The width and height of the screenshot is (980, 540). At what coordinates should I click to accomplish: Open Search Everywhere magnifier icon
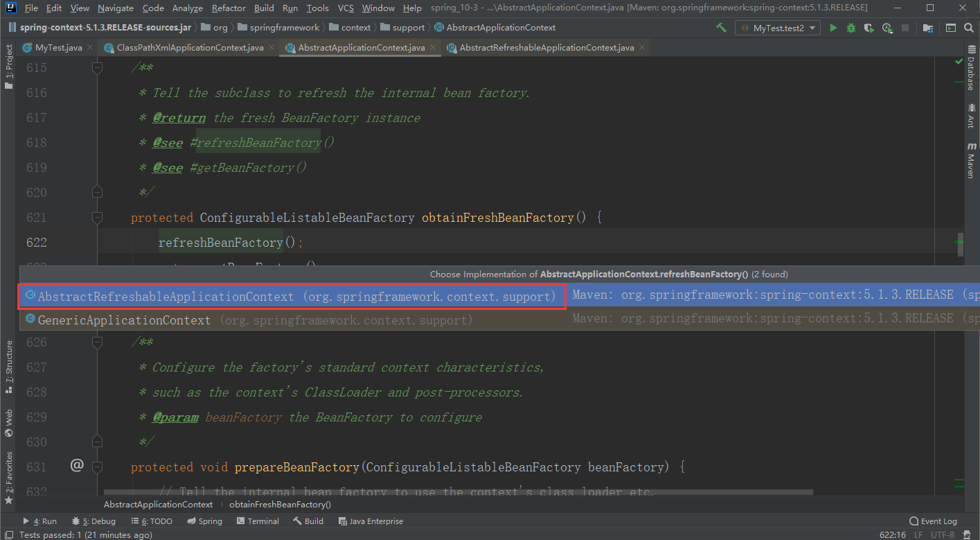[x=969, y=28]
